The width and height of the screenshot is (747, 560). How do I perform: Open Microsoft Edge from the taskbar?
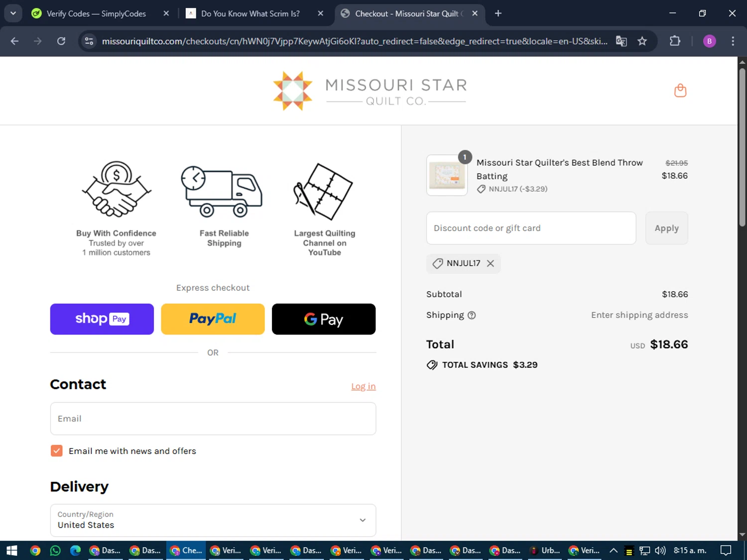click(x=75, y=551)
